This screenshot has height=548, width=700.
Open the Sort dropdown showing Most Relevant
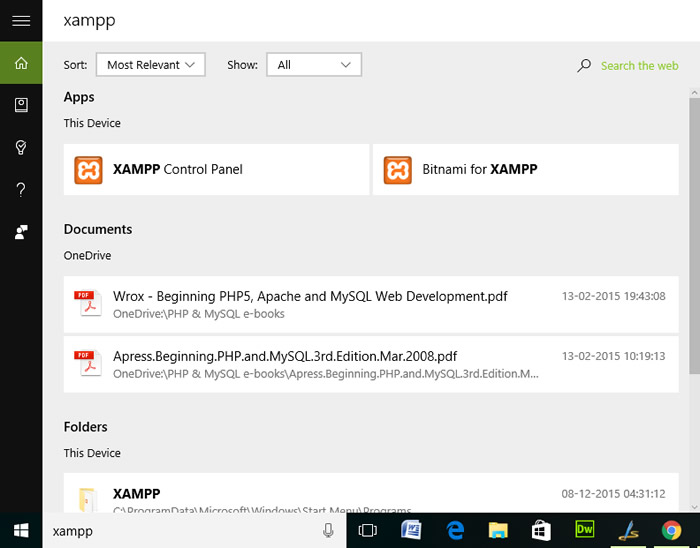(150, 65)
